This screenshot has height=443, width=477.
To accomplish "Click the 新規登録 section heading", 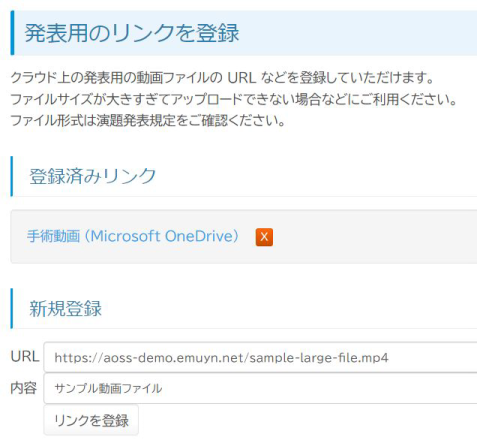I will (x=66, y=308).
